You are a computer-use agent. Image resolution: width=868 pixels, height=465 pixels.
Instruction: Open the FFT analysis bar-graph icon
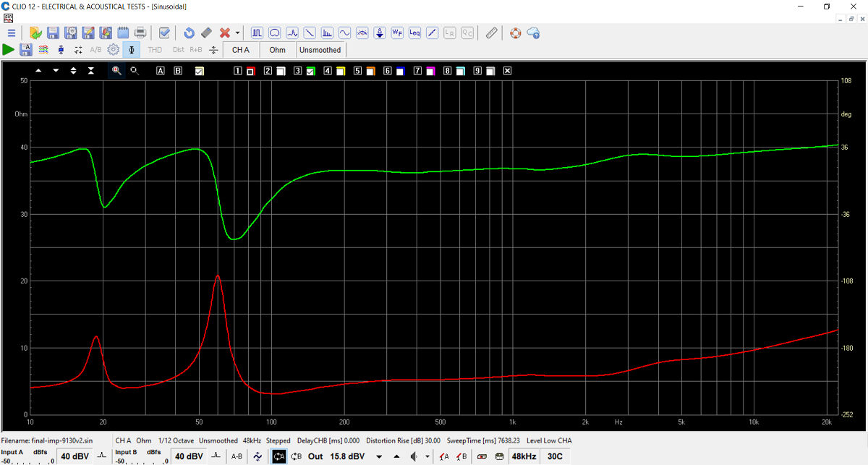point(327,33)
